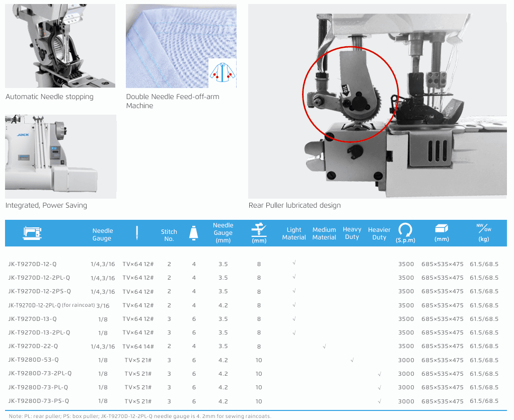This screenshot has width=514, height=420.
Task: Click the Double Needle Feed-off-arm Machine caption
Action: pos(172,101)
